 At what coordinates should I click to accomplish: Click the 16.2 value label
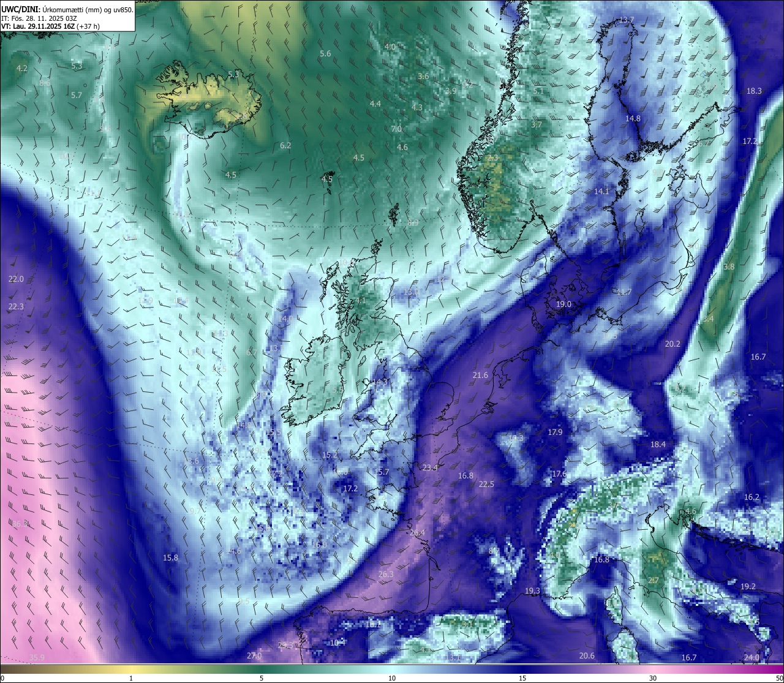(752, 497)
